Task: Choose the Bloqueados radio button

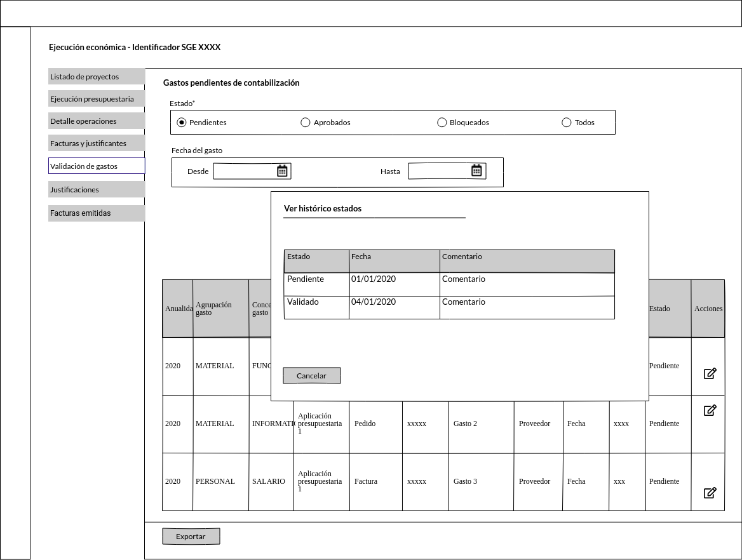Action: coord(442,123)
